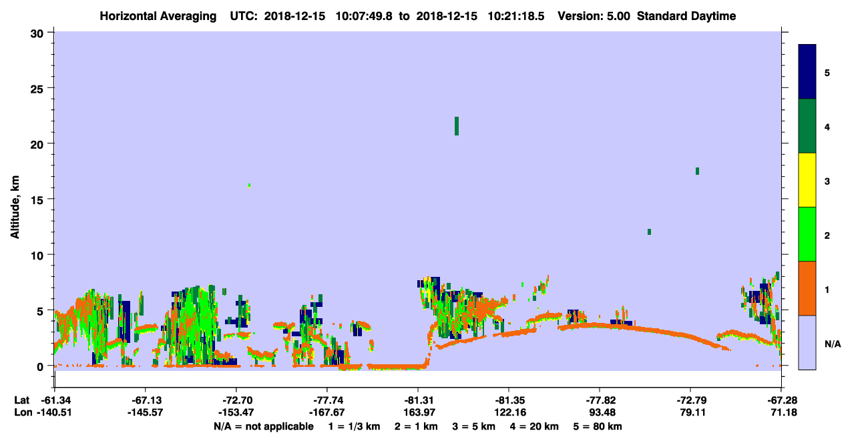Click longitude value -140.51
Viewport: 868px width, 445px height.
(54, 412)
